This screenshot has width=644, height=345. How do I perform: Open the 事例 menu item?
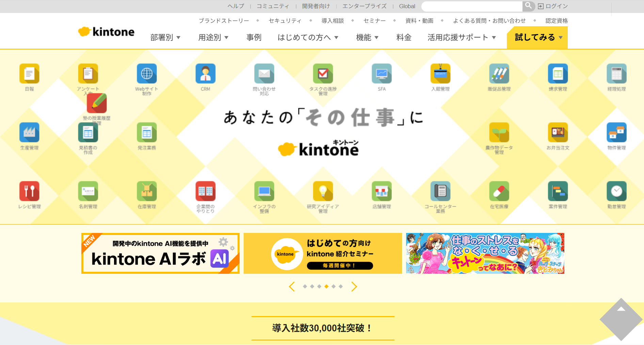tap(253, 37)
